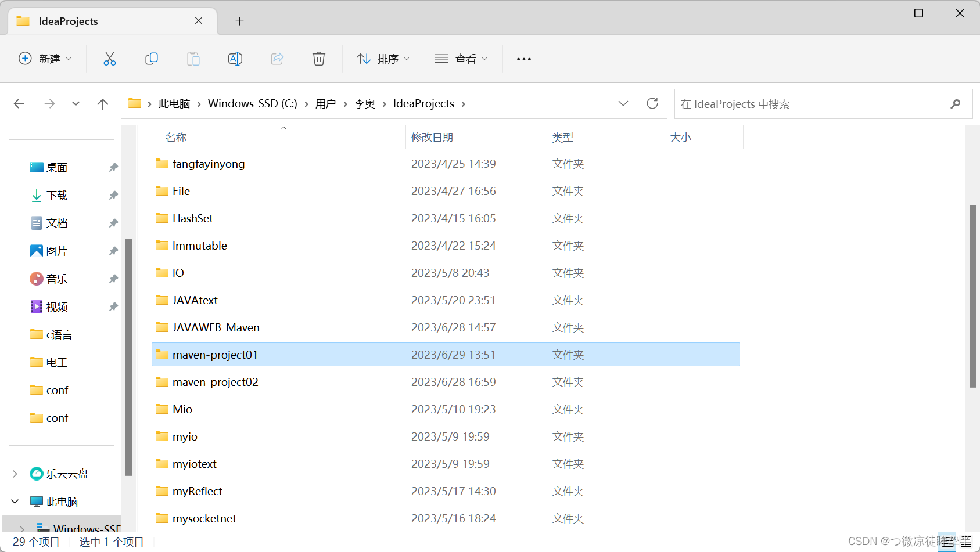This screenshot has height=552, width=980.
Task: Open the 查看 view dropdown
Action: 461,59
